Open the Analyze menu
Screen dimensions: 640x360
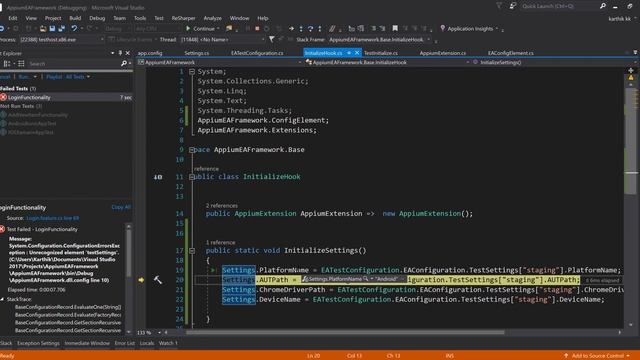coord(212,18)
